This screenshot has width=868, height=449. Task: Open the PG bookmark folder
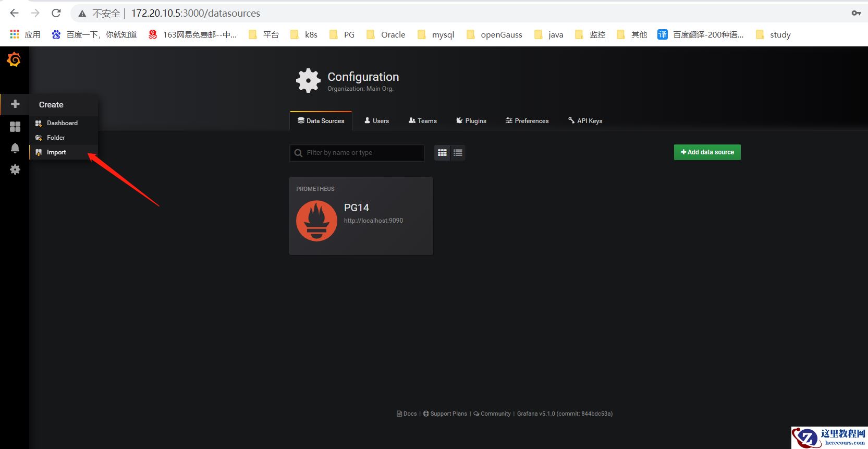coord(342,34)
